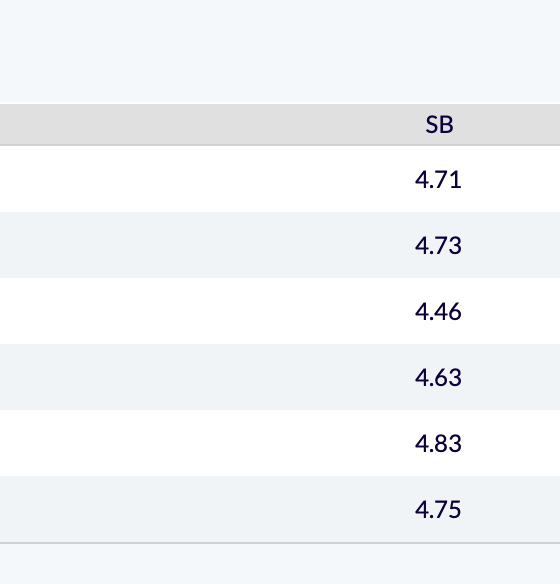Highlight the white row showing 4.46
The image size is (560, 584).
pos(280,311)
